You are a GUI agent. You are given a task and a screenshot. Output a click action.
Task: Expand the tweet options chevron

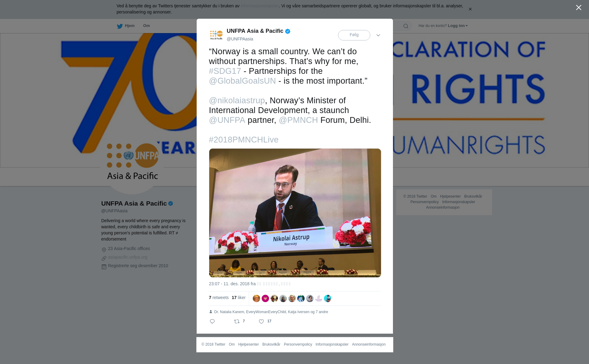pos(378,35)
